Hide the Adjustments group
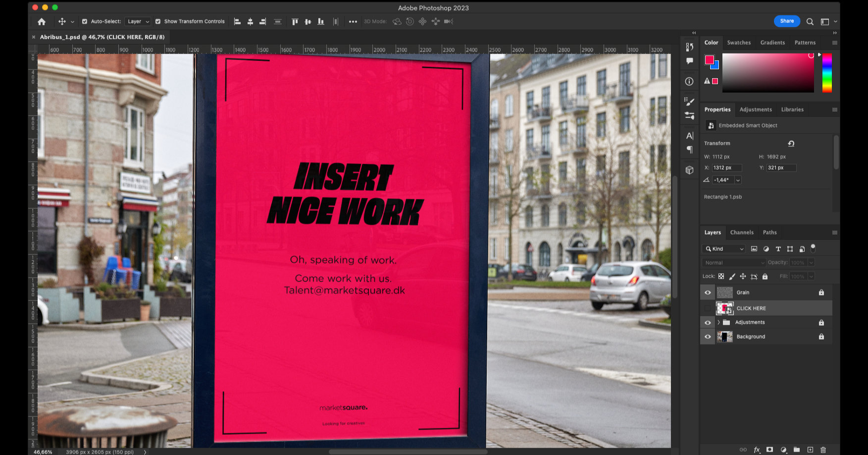Viewport: 868px width, 455px height. click(x=708, y=323)
